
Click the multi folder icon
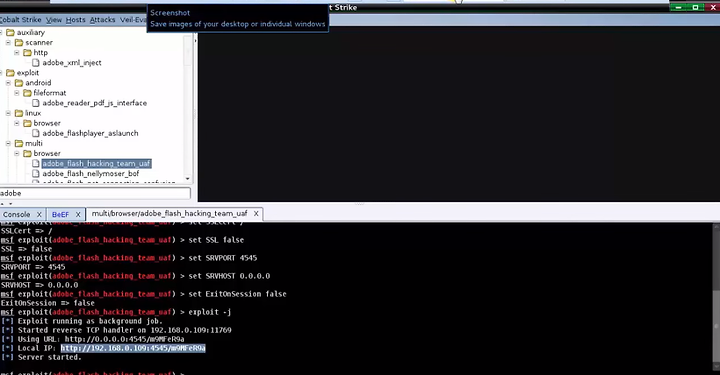pyautogui.click(x=19, y=144)
